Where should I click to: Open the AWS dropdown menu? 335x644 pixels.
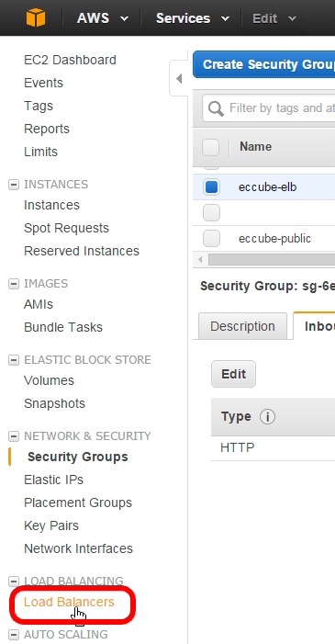click(x=103, y=18)
